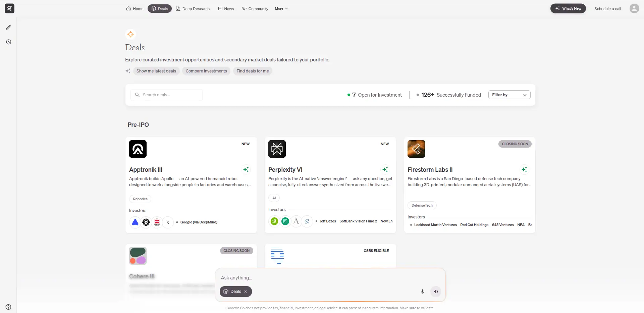Click the first green investor icon on Perplexity
The image size is (644, 313).
pos(274,221)
